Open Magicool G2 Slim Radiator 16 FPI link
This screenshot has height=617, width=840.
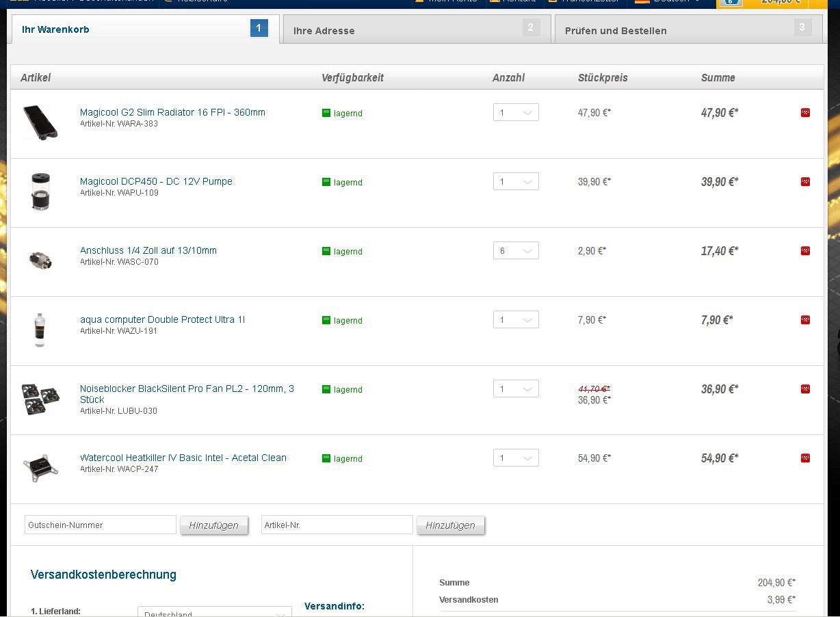click(172, 112)
